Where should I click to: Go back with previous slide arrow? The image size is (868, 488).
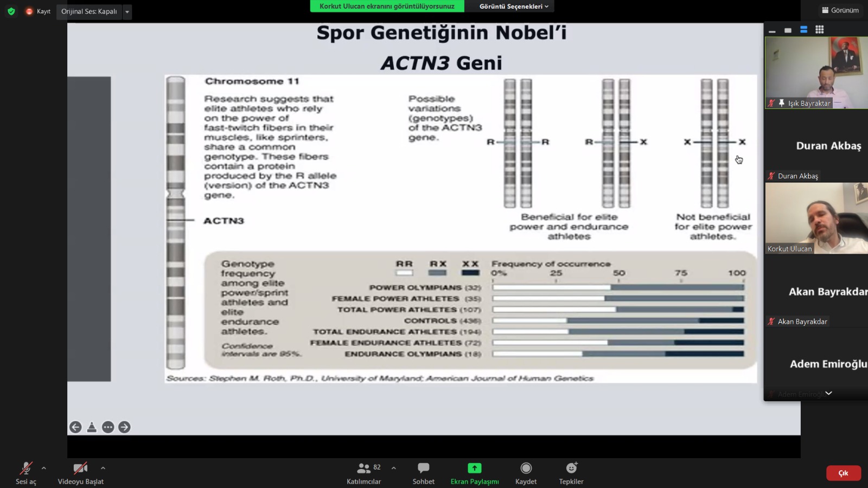click(x=75, y=427)
